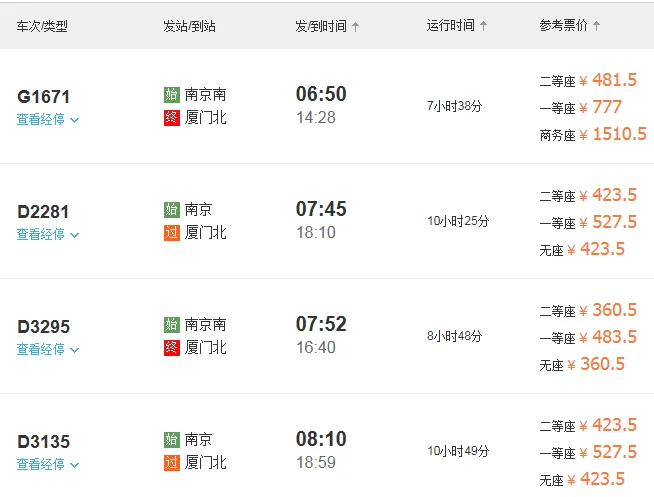This screenshot has height=497, width=654.
Task: Click the orange 过 icon for D2281
Action: point(171,233)
